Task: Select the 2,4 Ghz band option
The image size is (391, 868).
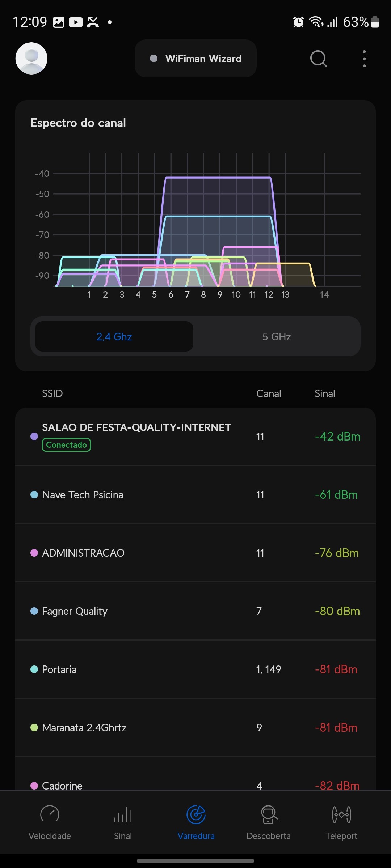Action: pyautogui.click(x=114, y=337)
